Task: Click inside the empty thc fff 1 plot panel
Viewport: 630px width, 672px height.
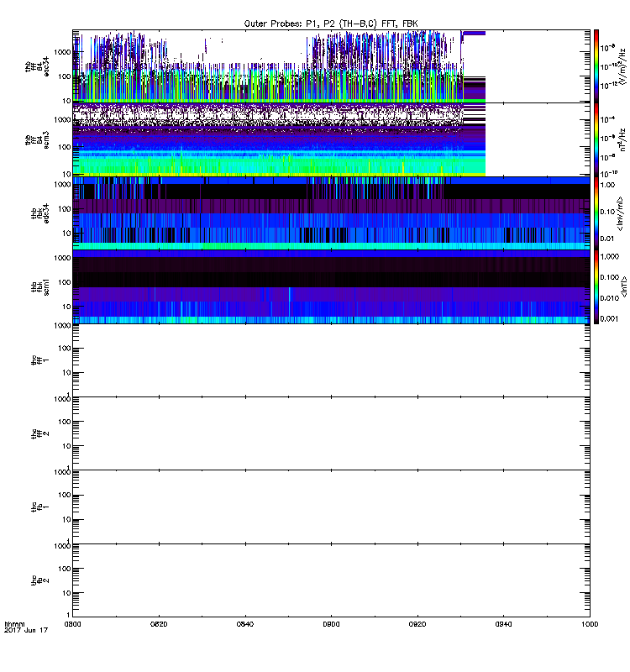Action: 331,360
